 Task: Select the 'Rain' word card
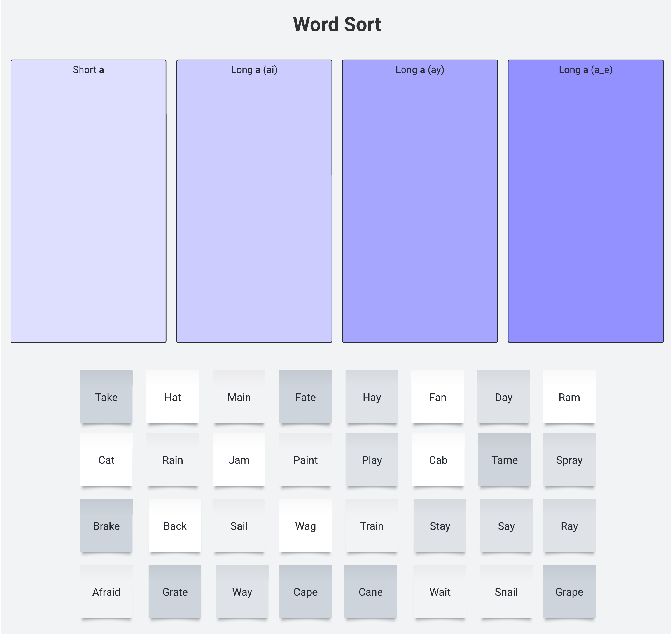[172, 460]
